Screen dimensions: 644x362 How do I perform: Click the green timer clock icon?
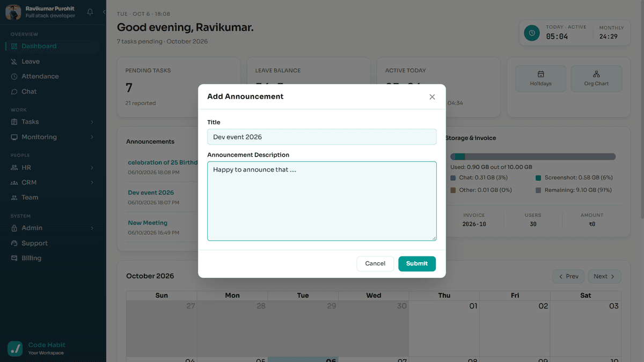[532, 33]
